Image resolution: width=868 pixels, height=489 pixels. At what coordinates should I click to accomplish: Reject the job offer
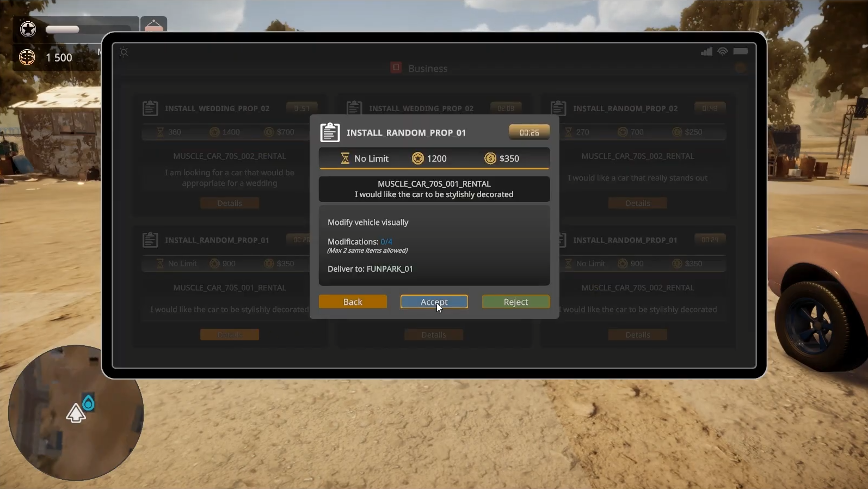[x=515, y=302]
